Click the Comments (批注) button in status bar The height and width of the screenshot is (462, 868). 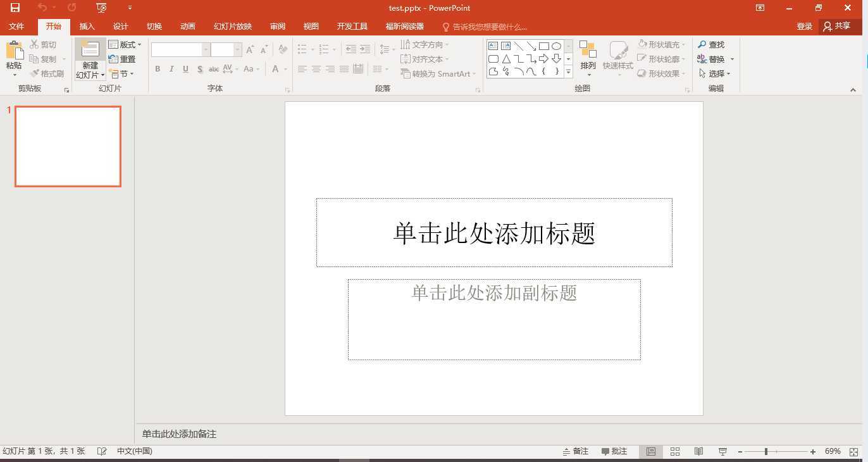[614, 451]
